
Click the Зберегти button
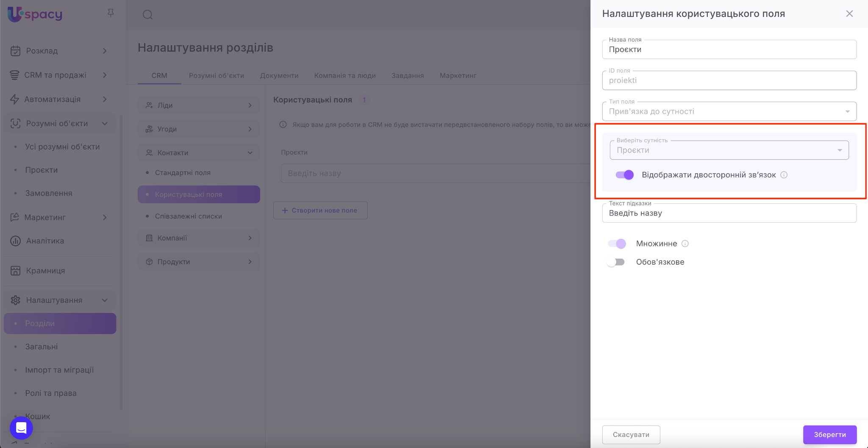pos(829,434)
